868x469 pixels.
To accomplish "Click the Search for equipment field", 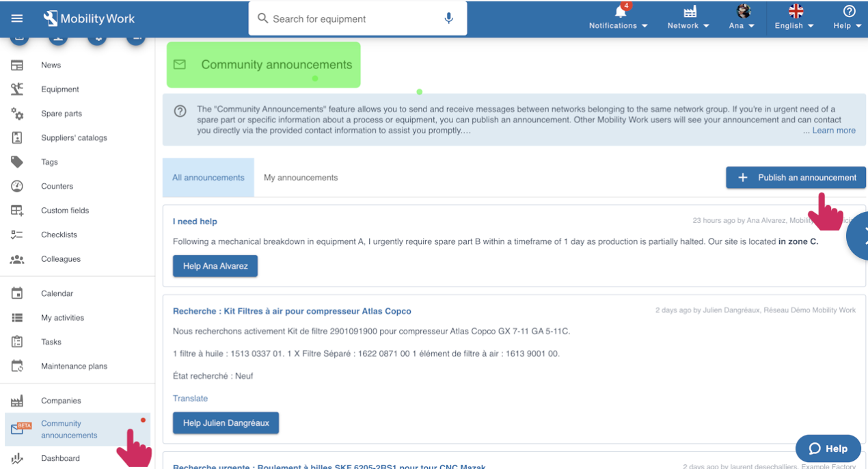I will [349, 19].
